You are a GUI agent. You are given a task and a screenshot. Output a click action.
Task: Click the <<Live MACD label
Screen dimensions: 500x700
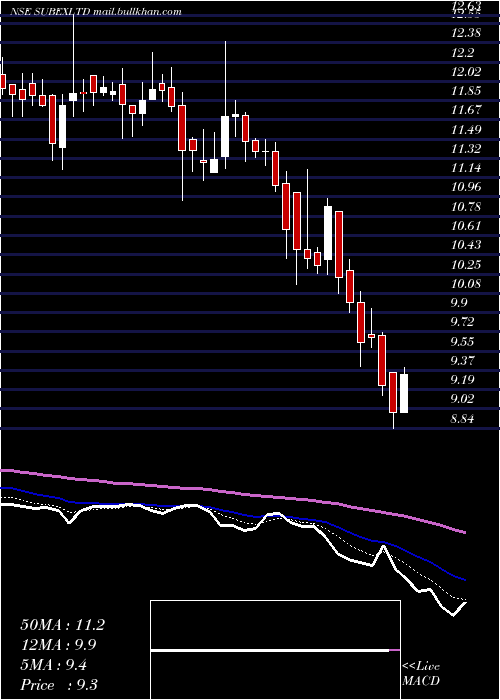point(421,674)
